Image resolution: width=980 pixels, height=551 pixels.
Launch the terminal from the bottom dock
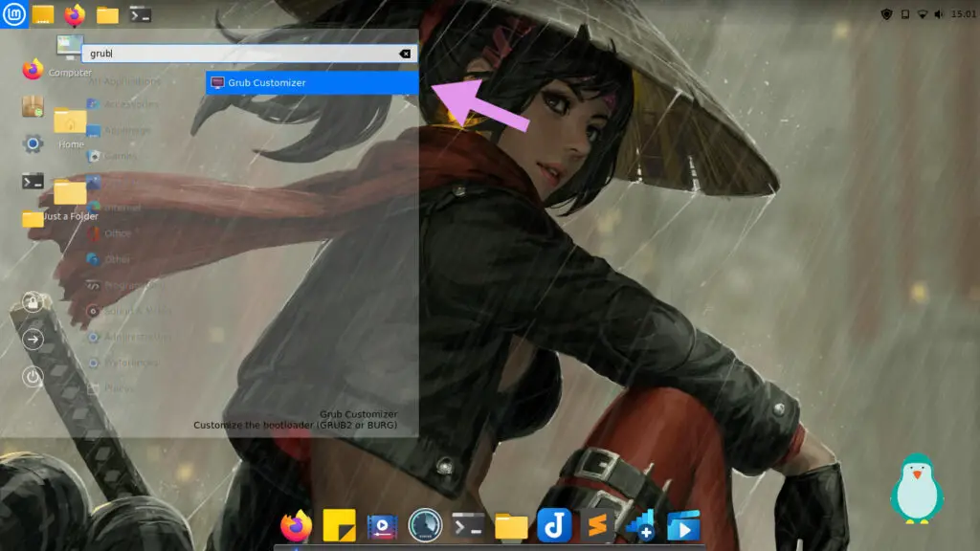[x=468, y=525]
